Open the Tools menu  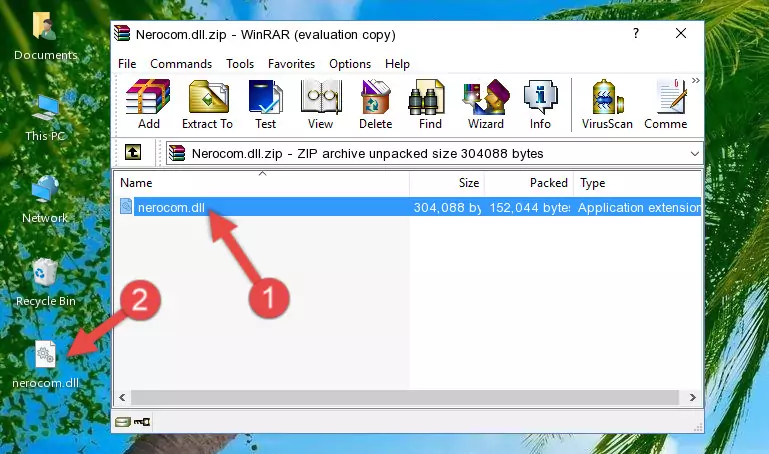click(x=240, y=64)
